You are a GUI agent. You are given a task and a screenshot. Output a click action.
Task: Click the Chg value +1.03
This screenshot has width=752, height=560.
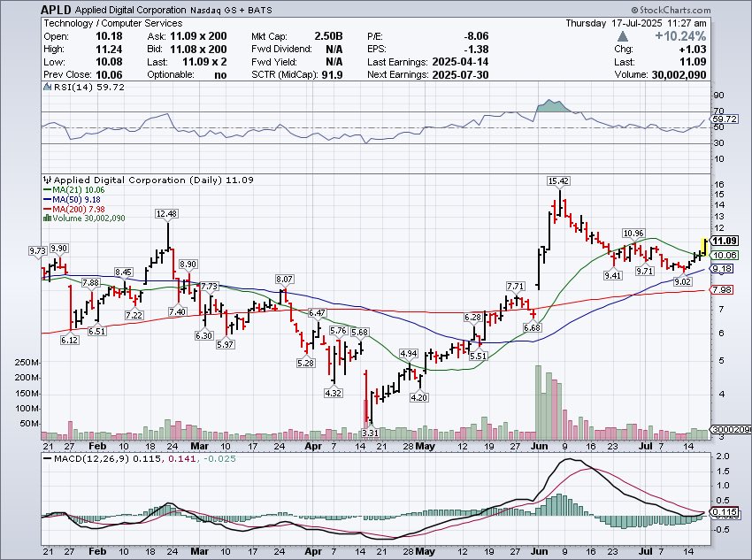(x=693, y=49)
